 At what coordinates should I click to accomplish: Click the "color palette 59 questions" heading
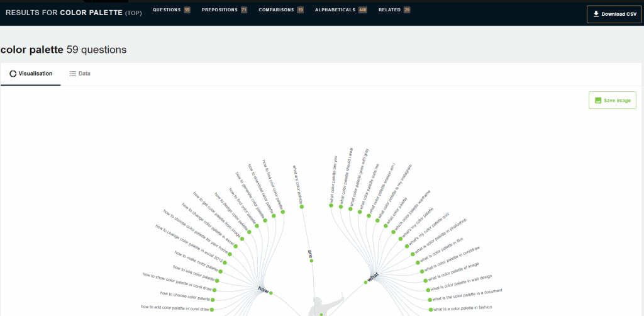click(64, 50)
